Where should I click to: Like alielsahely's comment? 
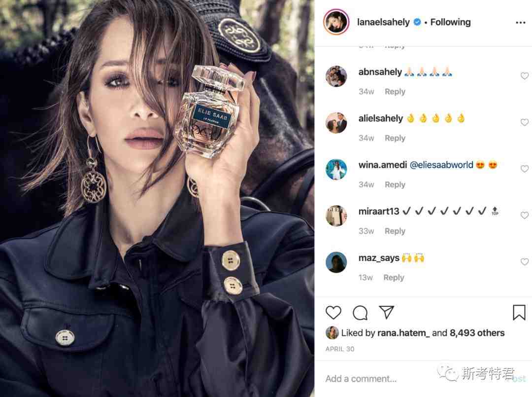pos(525,122)
